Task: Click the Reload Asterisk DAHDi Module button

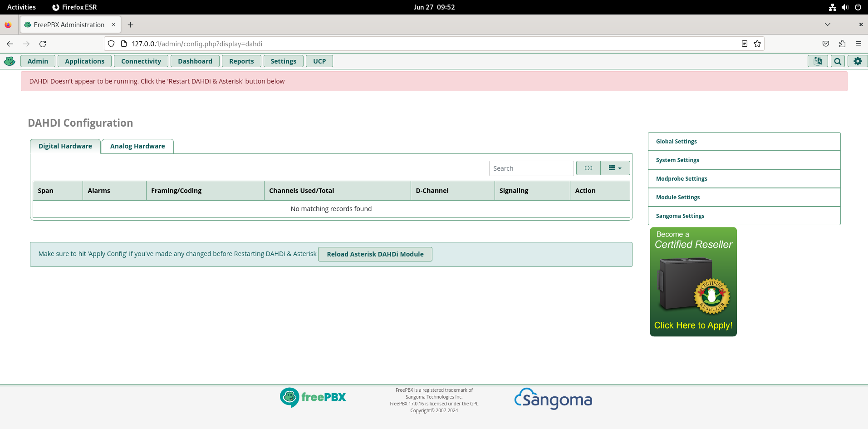Action: coord(374,254)
